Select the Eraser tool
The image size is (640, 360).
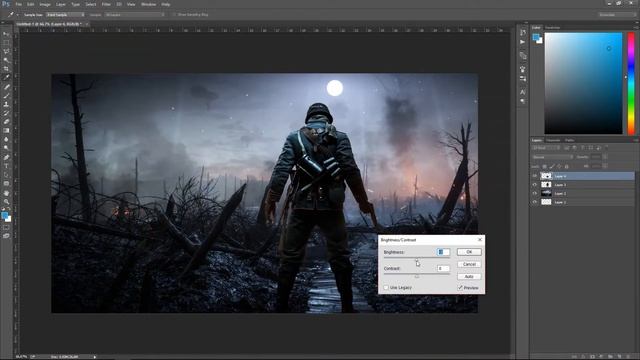(x=6, y=122)
